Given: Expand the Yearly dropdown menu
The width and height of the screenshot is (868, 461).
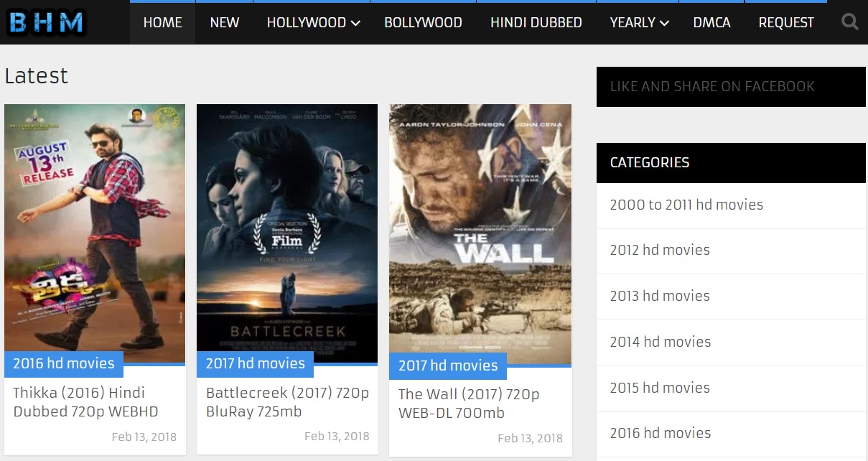Looking at the screenshot, I should (x=639, y=22).
